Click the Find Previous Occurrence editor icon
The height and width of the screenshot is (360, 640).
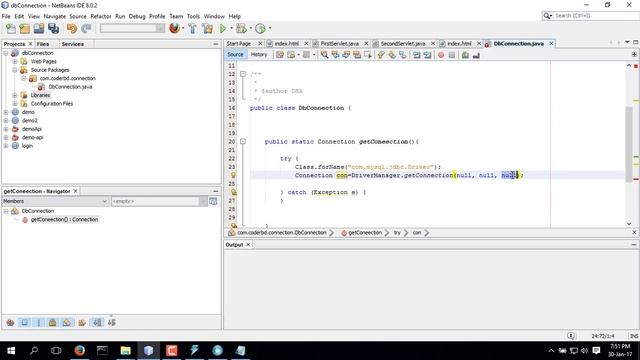pos(336,55)
